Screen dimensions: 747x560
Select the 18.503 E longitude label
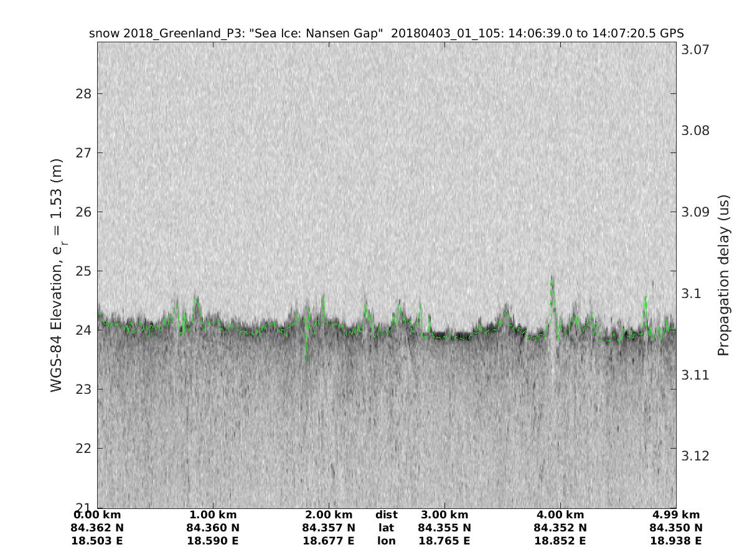point(97,541)
